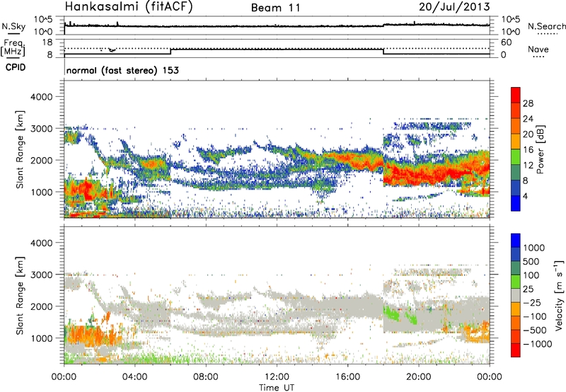The image size is (566, 392).
Task: Select the Velocity colorbar segment between 25 and 100
Action: (516, 282)
